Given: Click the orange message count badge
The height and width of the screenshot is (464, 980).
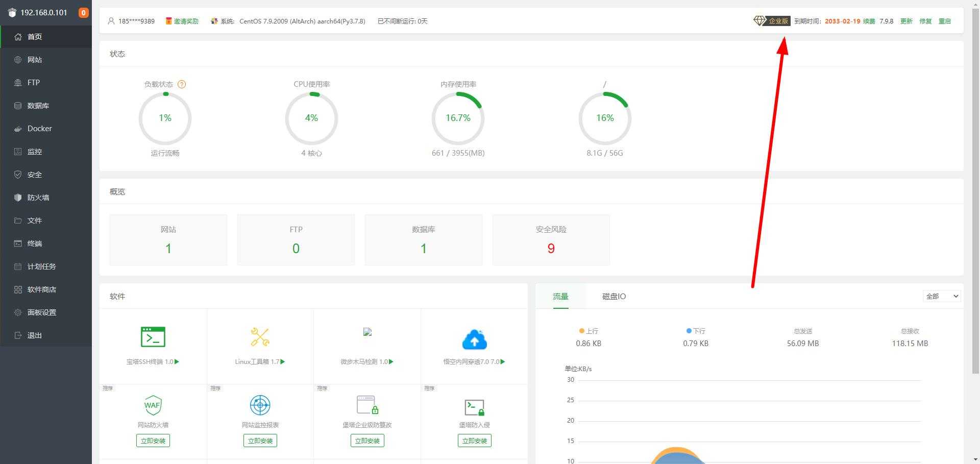Looking at the screenshot, I should tap(83, 13).
